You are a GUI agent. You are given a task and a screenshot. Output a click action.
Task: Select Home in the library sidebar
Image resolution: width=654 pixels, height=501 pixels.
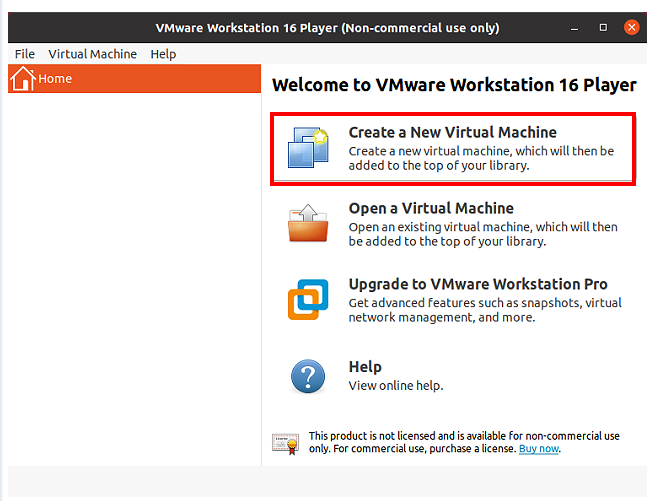134,78
